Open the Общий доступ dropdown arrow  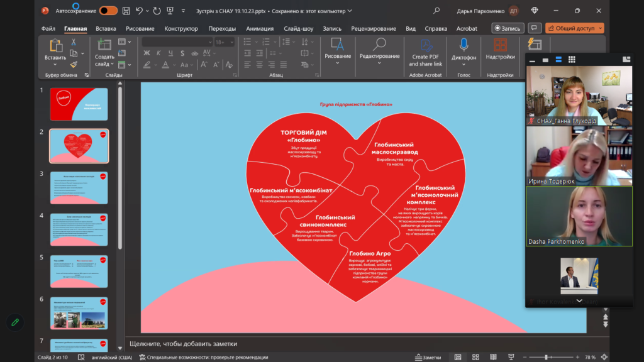click(x=600, y=28)
